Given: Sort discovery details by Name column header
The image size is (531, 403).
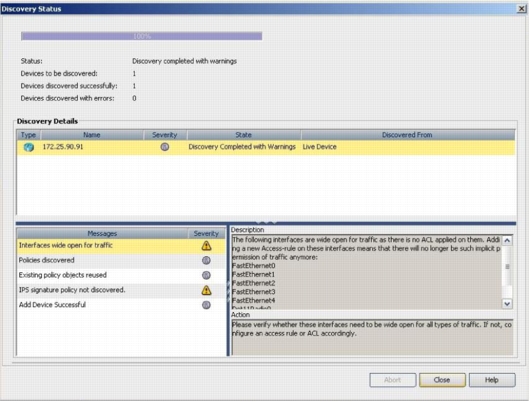Looking at the screenshot, I should coord(92,135).
